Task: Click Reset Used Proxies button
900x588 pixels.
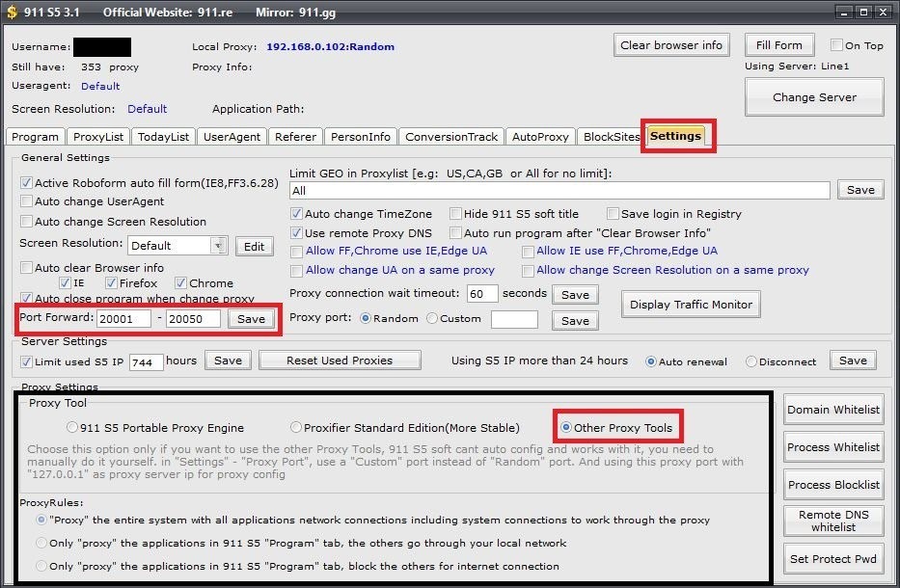Action: pyautogui.click(x=340, y=361)
